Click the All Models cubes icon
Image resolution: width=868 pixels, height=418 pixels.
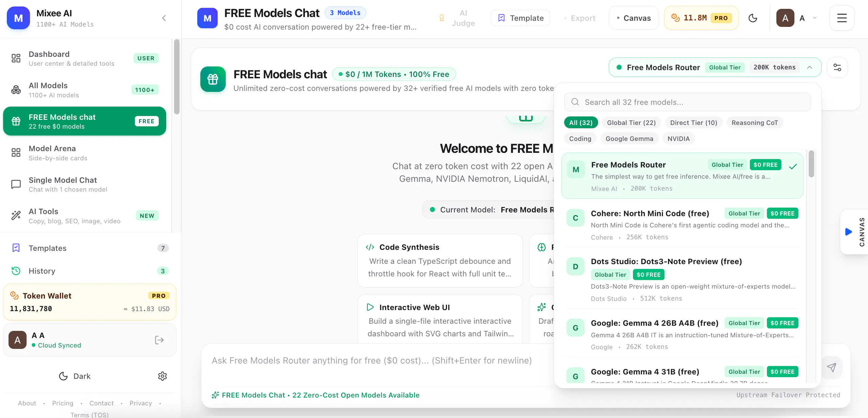pos(16,90)
